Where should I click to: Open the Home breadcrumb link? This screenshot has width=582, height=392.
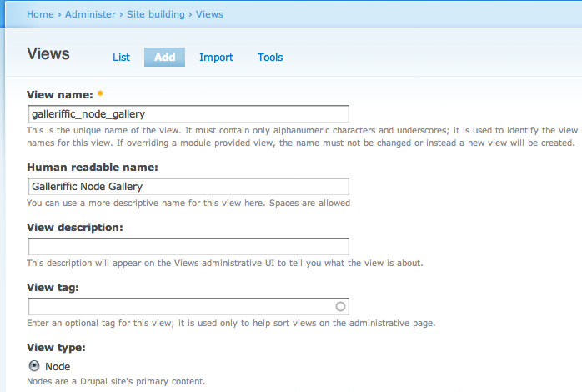click(40, 14)
